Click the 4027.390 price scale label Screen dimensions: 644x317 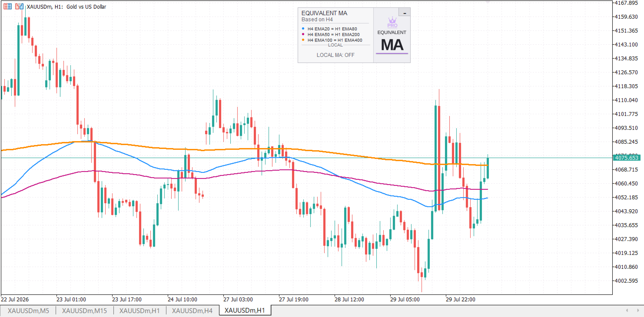pyautogui.click(x=626, y=239)
